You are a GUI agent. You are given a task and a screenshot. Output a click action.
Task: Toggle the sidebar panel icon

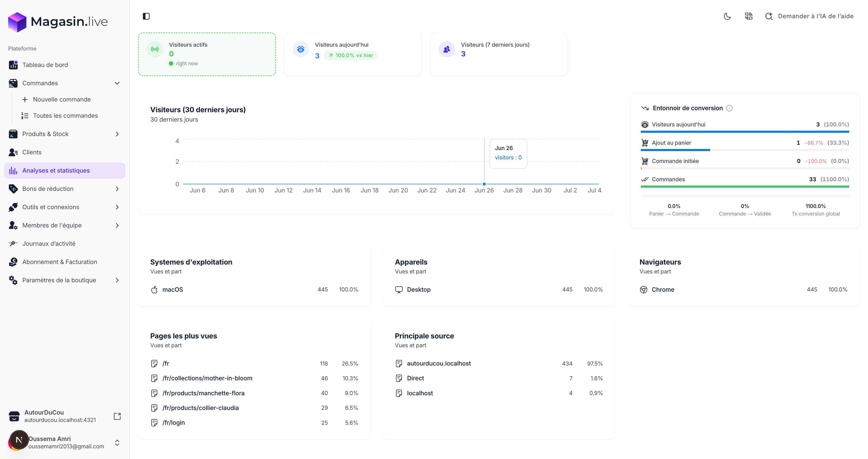pos(146,16)
